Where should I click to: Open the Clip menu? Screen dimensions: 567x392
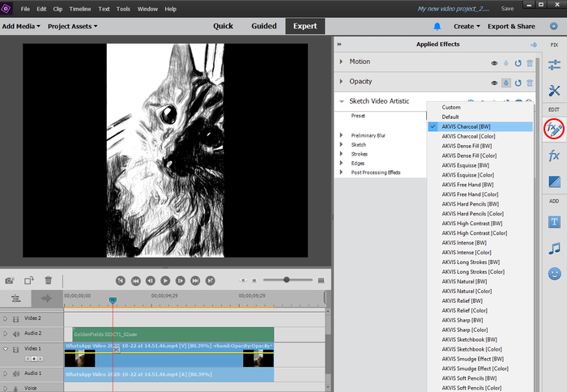click(x=58, y=9)
